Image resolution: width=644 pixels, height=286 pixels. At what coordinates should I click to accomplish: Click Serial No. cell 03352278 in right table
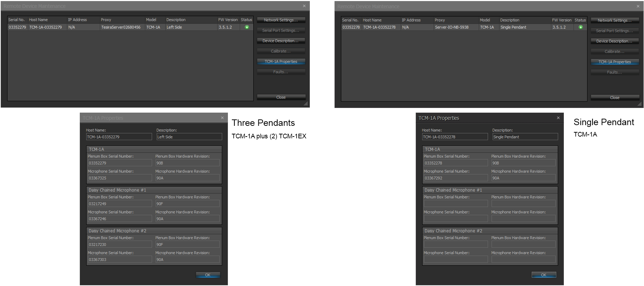tap(351, 27)
